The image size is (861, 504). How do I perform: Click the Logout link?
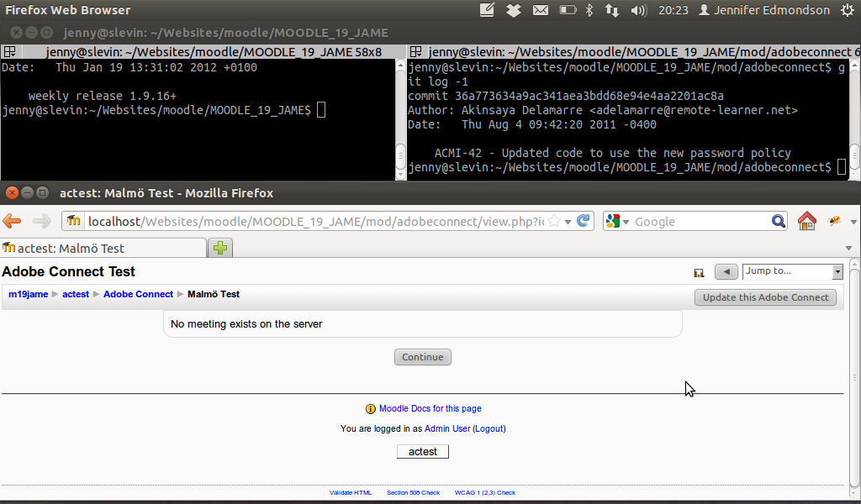click(x=489, y=428)
